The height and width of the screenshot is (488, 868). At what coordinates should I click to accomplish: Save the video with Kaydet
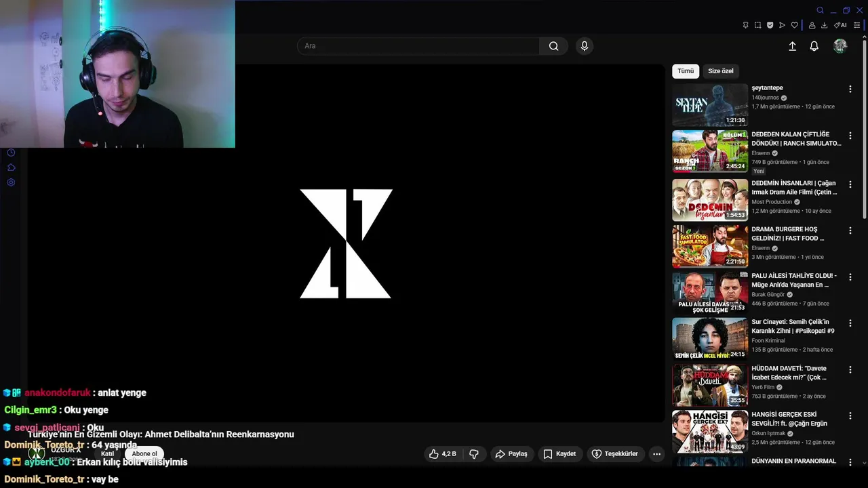[559, 454]
